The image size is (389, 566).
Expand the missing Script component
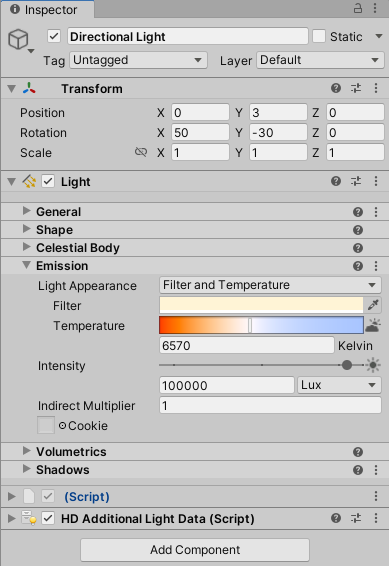tap(12, 497)
